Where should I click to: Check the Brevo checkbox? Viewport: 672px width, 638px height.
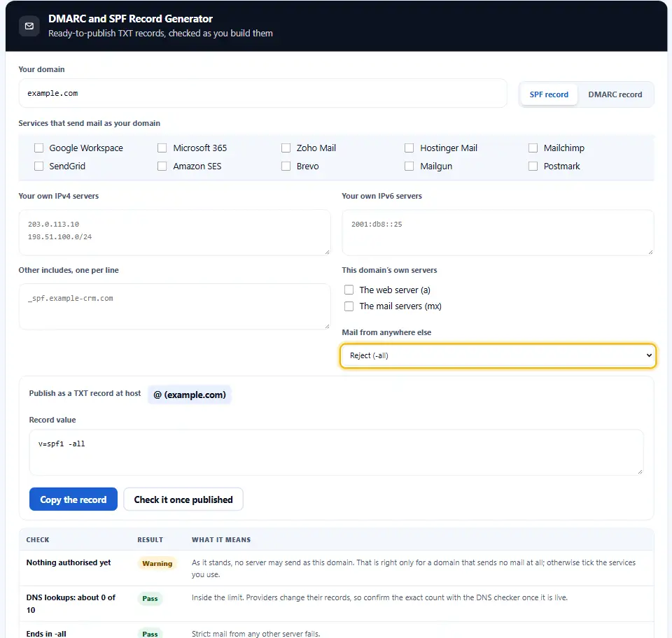click(x=286, y=166)
